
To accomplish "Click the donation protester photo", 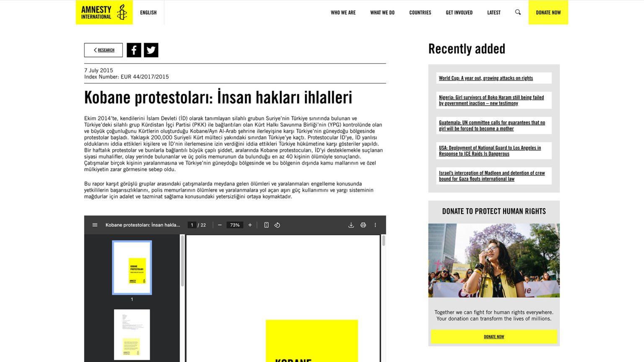I will [x=494, y=260].
